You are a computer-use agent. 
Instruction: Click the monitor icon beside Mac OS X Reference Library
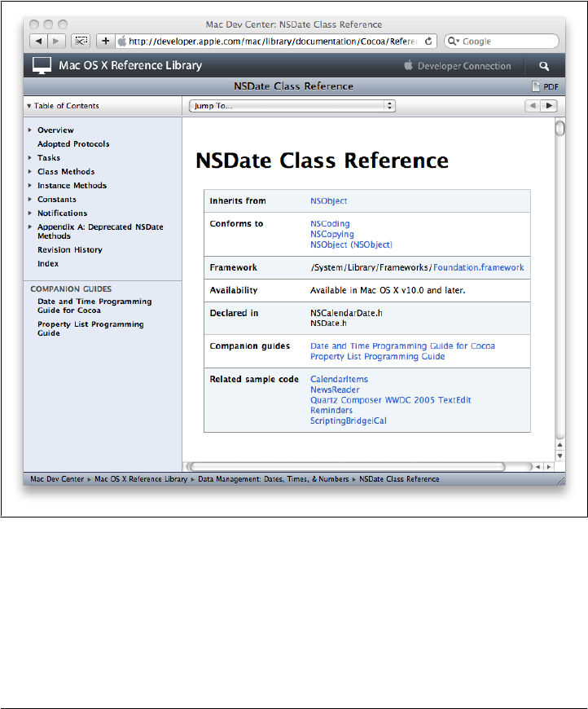click(x=42, y=65)
